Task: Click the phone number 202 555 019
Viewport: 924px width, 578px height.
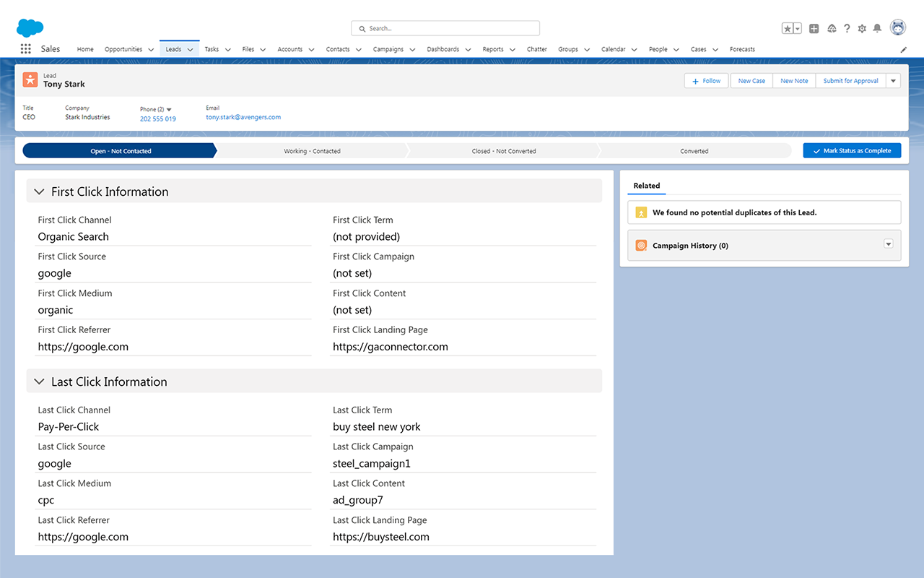Action: (x=158, y=118)
